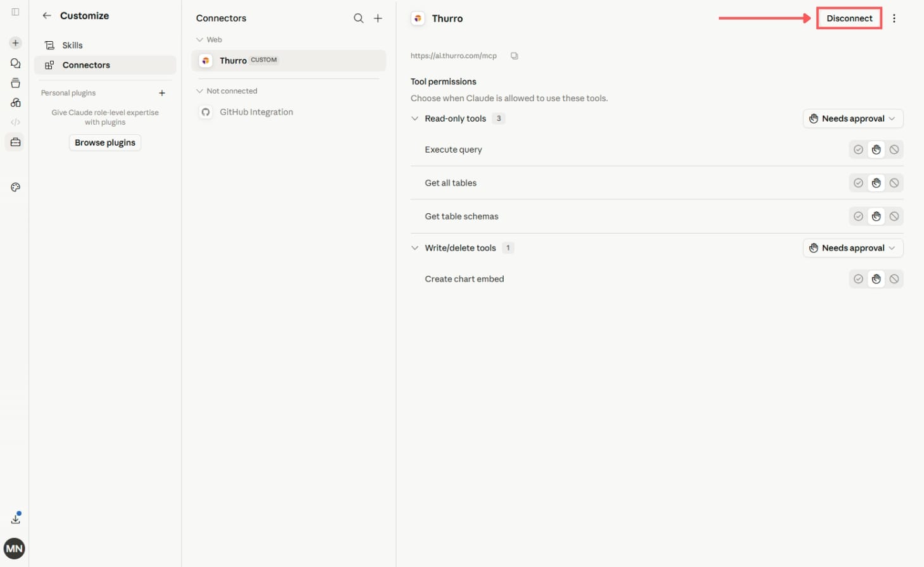Go back using the Customize arrow
Screen dimensions: 924x567
coord(47,16)
